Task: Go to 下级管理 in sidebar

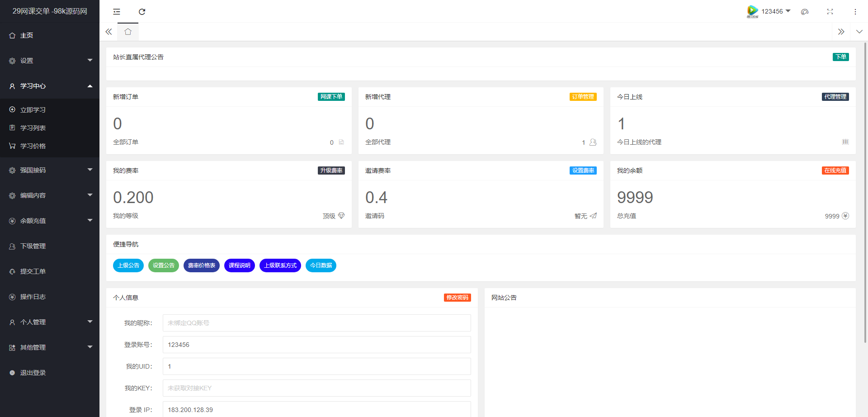Action: click(33, 246)
